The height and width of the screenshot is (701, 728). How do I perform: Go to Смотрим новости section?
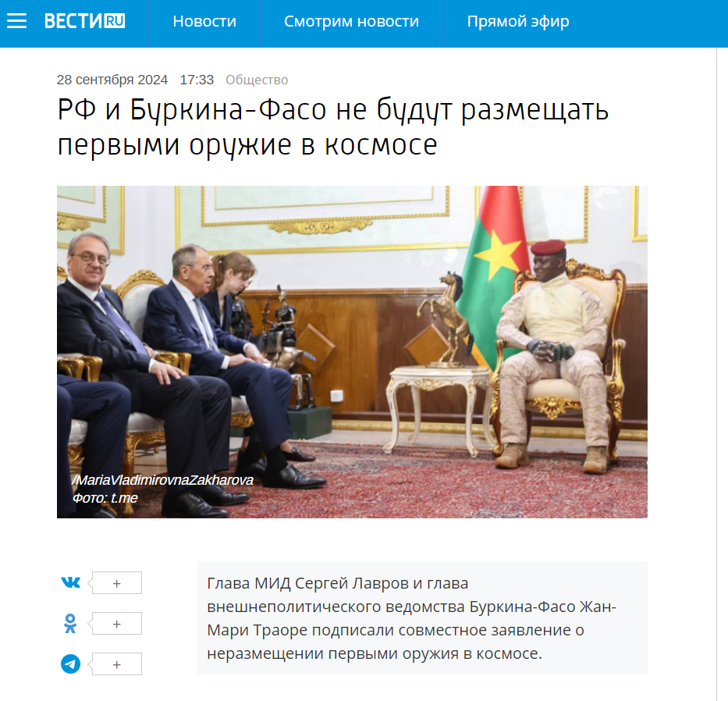click(351, 21)
